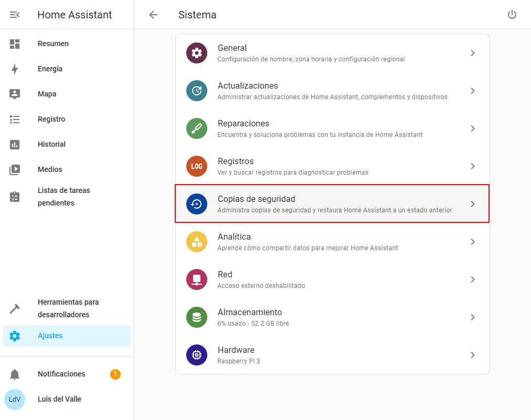Click the Registro list icon
The image size is (531, 420).
pyautogui.click(x=15, y=119)
